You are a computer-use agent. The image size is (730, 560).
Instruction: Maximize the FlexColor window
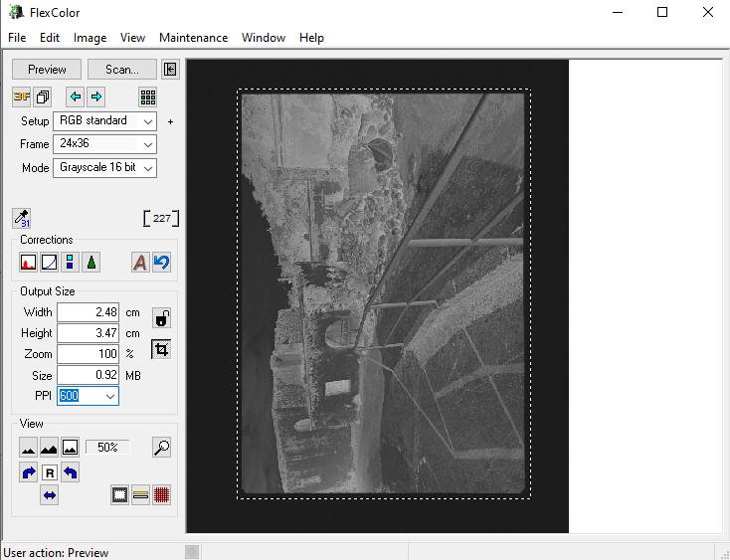[662, 13]
